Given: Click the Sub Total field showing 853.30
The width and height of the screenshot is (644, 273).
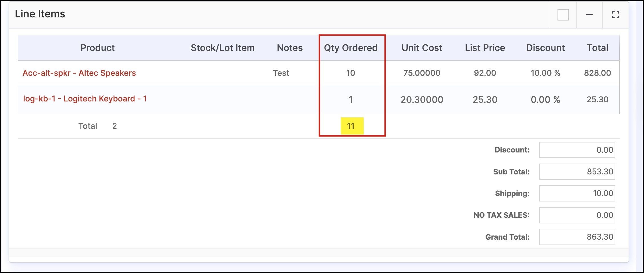Looking at the screenshot, I should click(577, 172).
